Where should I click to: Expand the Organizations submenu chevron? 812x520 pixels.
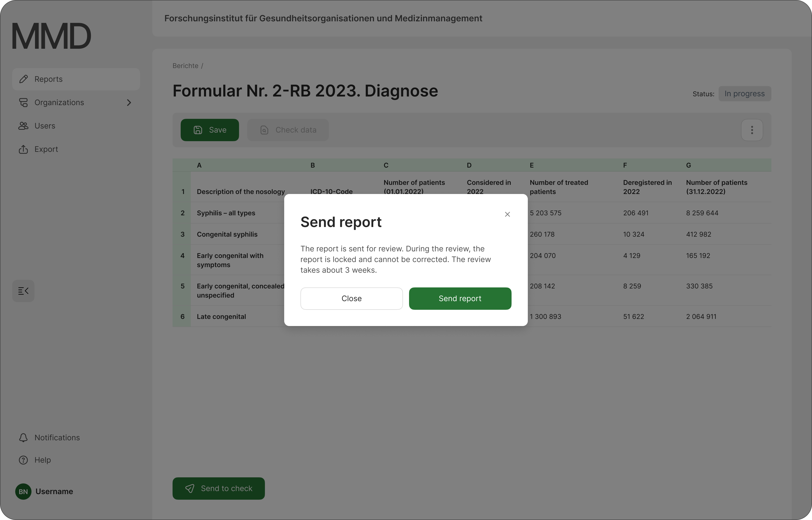tap(129, 103)
